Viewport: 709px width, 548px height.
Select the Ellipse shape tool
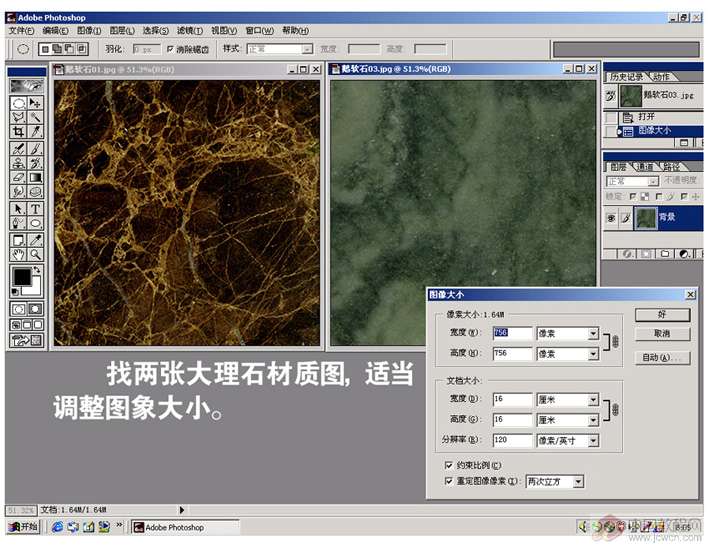coord(35,223)
